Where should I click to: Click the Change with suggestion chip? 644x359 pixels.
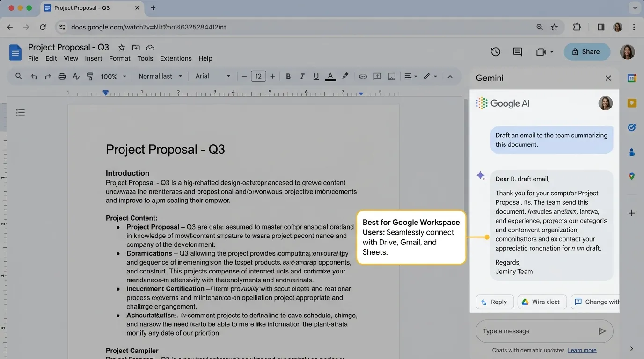(595, 302)
